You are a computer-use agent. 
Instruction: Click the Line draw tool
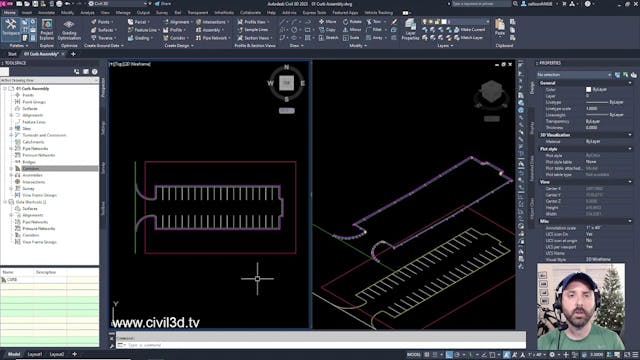(x=283, y=22)
